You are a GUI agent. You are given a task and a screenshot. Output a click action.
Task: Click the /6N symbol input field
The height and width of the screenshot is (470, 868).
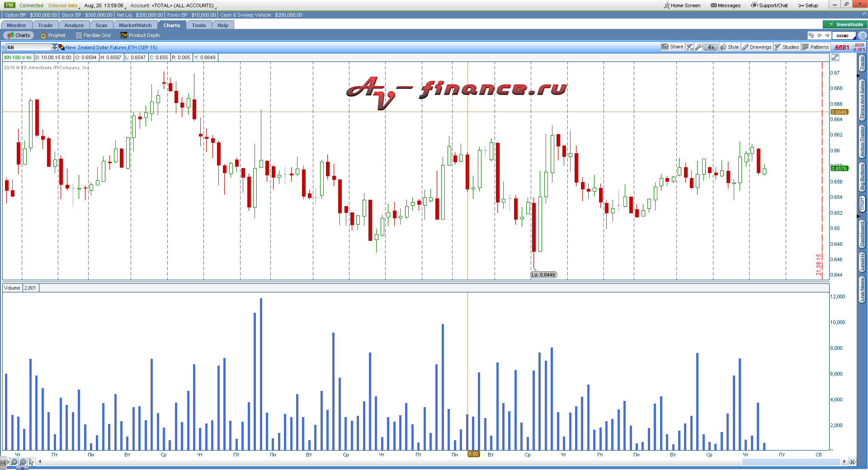(28, 47)
